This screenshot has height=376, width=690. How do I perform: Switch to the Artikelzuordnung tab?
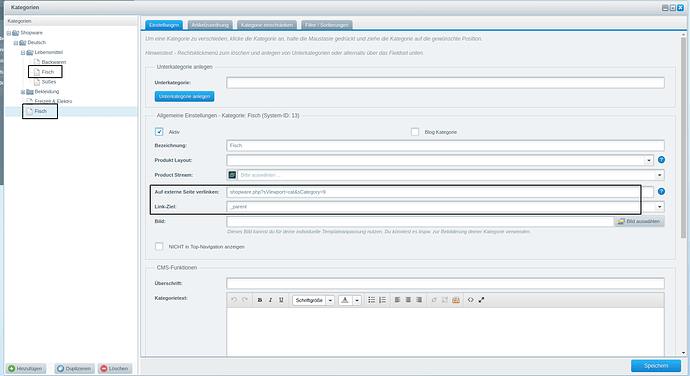click(x=210, y=25)
